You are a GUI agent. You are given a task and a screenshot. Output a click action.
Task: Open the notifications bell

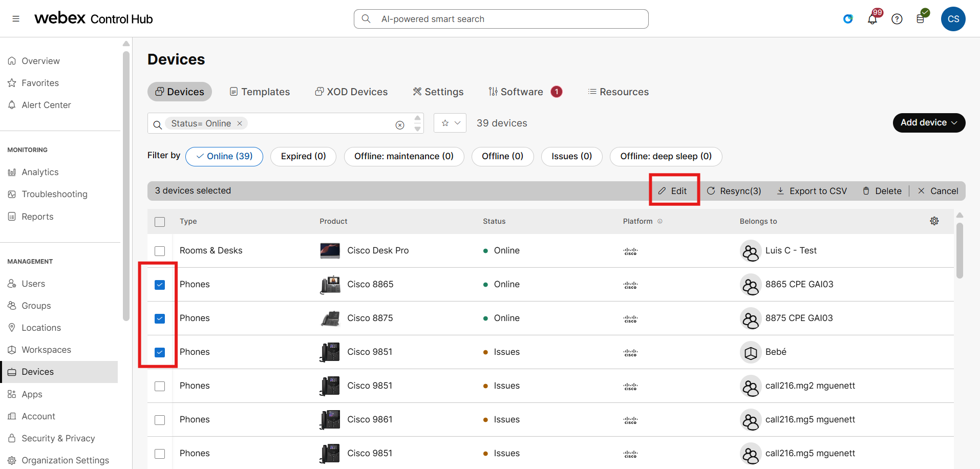[872, 19]
